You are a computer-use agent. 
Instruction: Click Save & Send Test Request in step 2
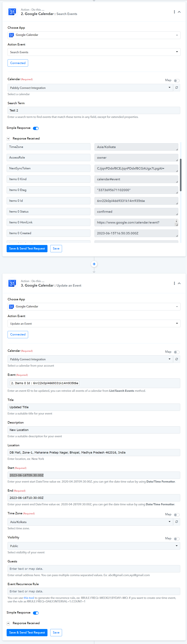27,249
